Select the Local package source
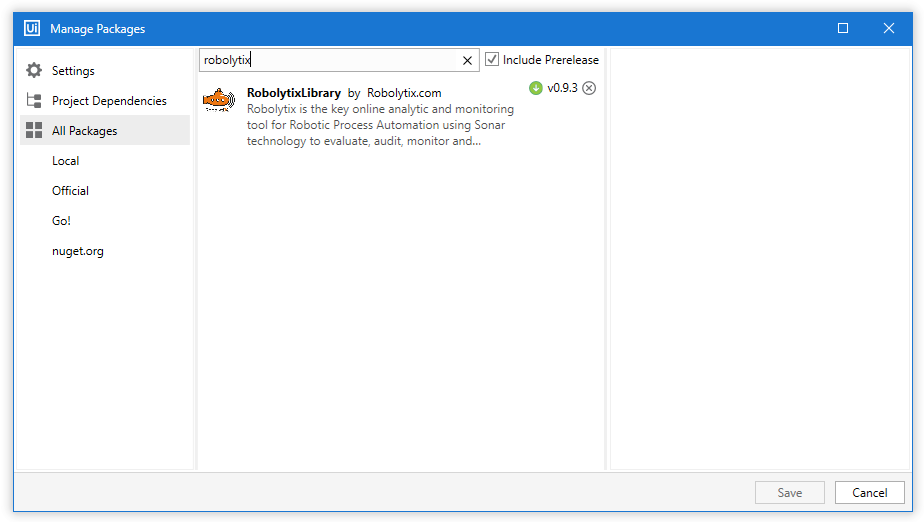 point(65,161)
